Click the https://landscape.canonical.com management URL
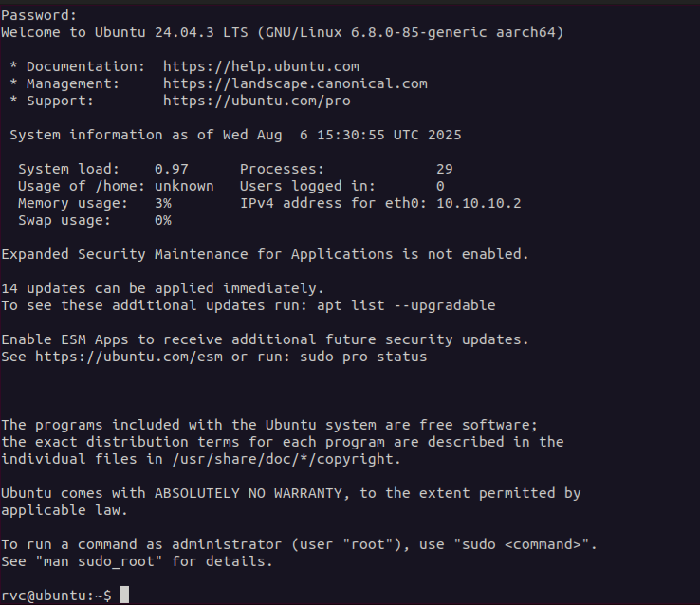Image resolution: width=700 pixels, height=605 pixels. pyautogui.click(x=295, y=83)
